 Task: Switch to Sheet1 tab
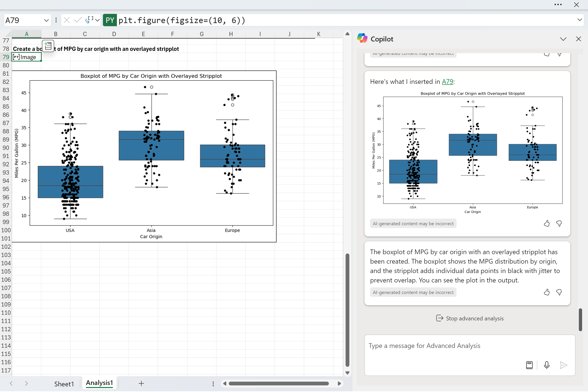(x=64, y=384)
